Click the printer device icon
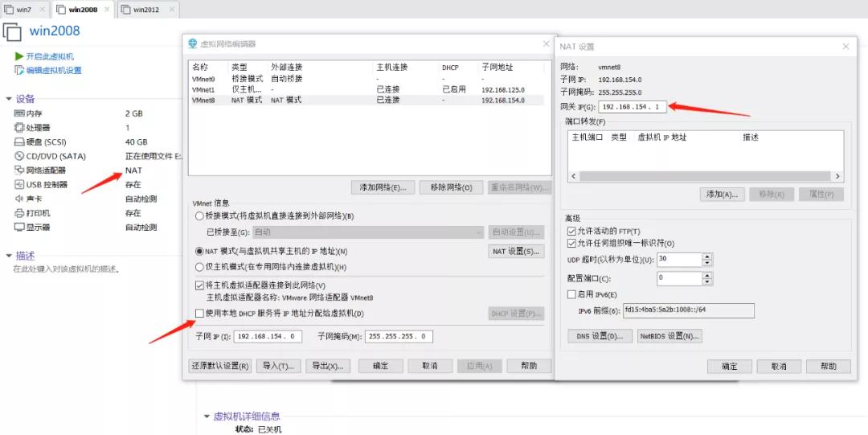This screenshot has height=435, width=868. 19,213
